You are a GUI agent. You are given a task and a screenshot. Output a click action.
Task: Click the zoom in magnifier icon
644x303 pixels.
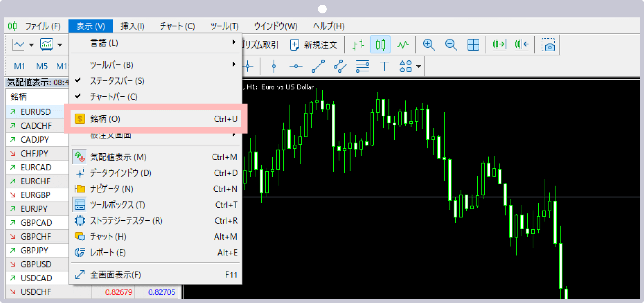[429, 45]
